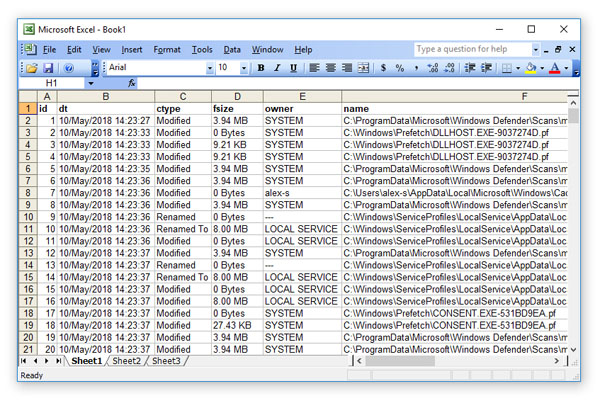Select column B header
The height and width of the screenshot is (403, 600).
106,96
